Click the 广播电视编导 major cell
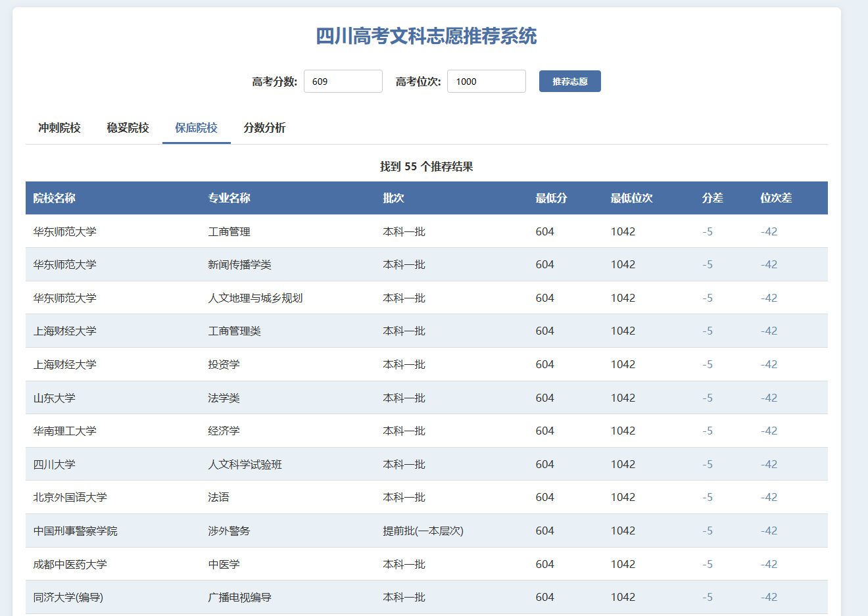Viewport: 868px width, 616px height. pos(240,597)
